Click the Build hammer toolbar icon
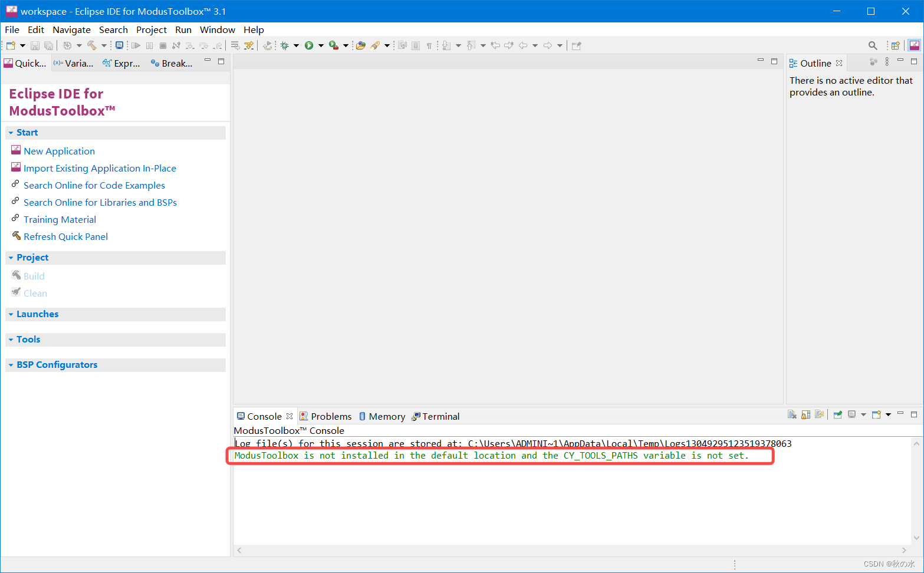This screenshot has height=573, width=924. point(91,45)
